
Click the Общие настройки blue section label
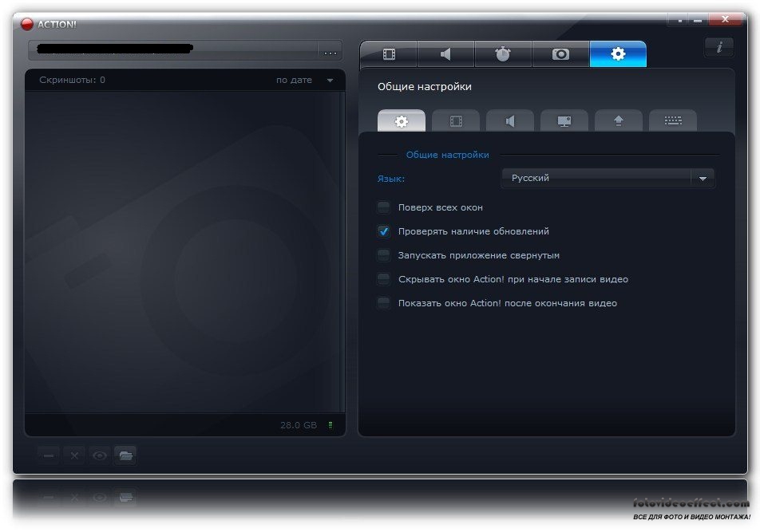pos(447,155)
